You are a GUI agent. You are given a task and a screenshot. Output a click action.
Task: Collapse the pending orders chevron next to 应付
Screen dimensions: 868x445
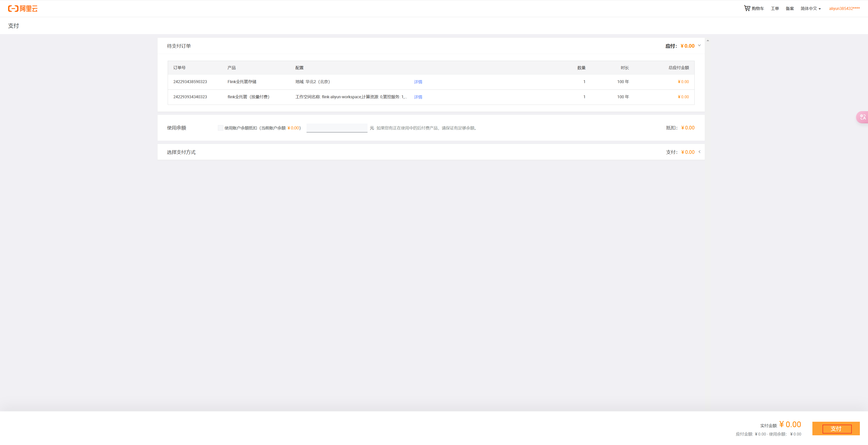699,45
